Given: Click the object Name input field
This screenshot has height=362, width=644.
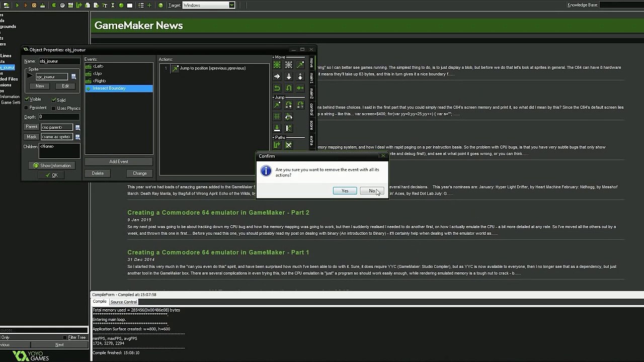Looking at the screenshot, I should (x=59, y=61).
